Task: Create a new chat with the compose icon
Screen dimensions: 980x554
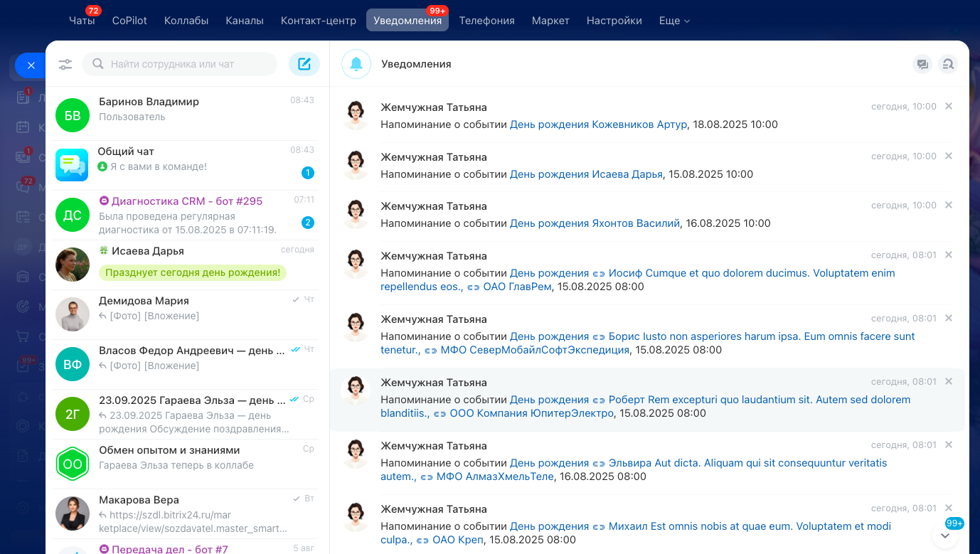Action: pos(304,64)
